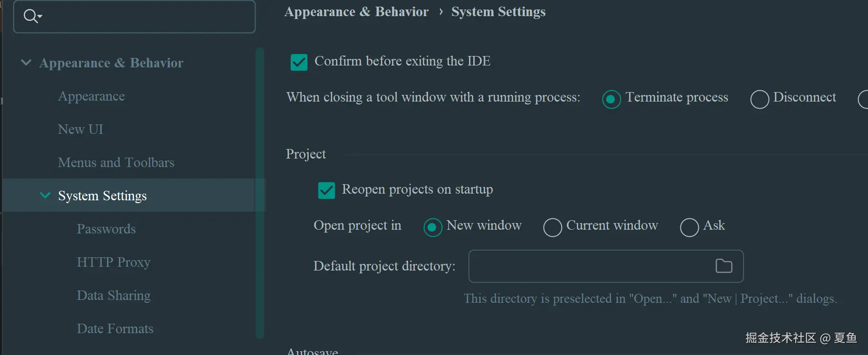Select Disconnect radio option
Screen dimensions: 868x355
pos(759,99)
